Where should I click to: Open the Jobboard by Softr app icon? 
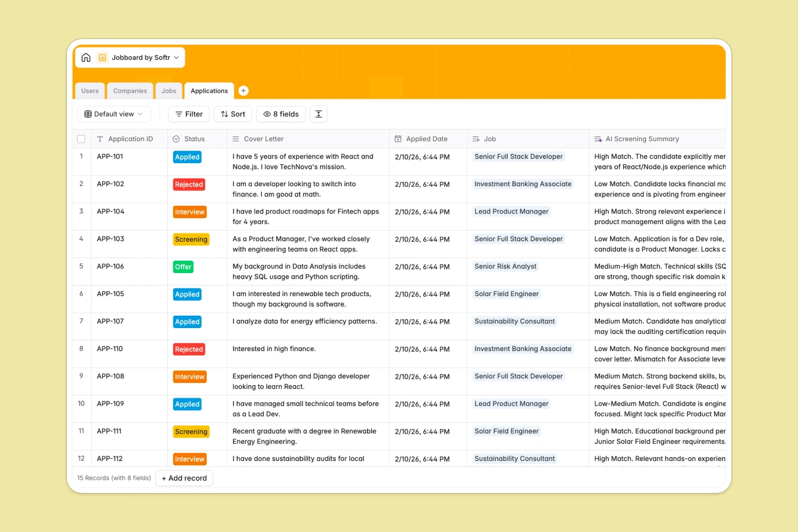click(x=103, y=57)
